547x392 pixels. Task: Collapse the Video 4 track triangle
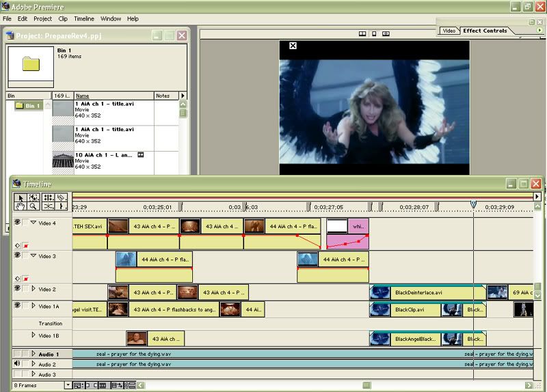(x=34, y=223)
